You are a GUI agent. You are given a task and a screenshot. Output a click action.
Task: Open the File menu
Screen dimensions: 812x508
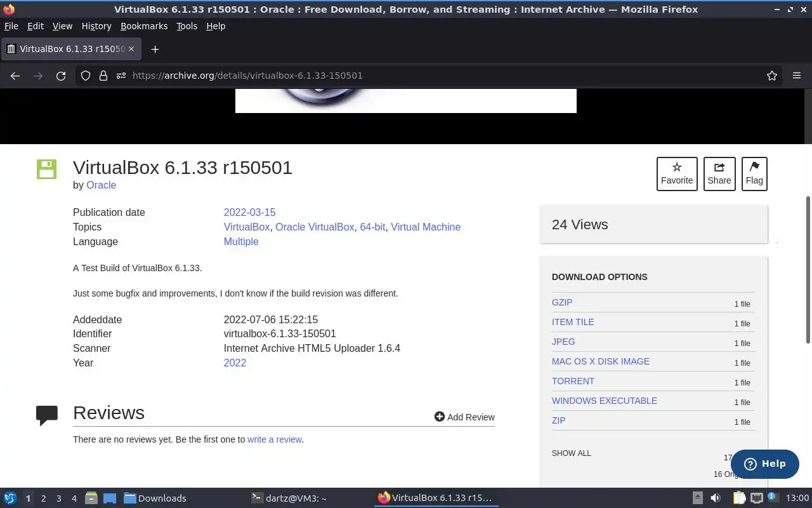click(11, 26)
